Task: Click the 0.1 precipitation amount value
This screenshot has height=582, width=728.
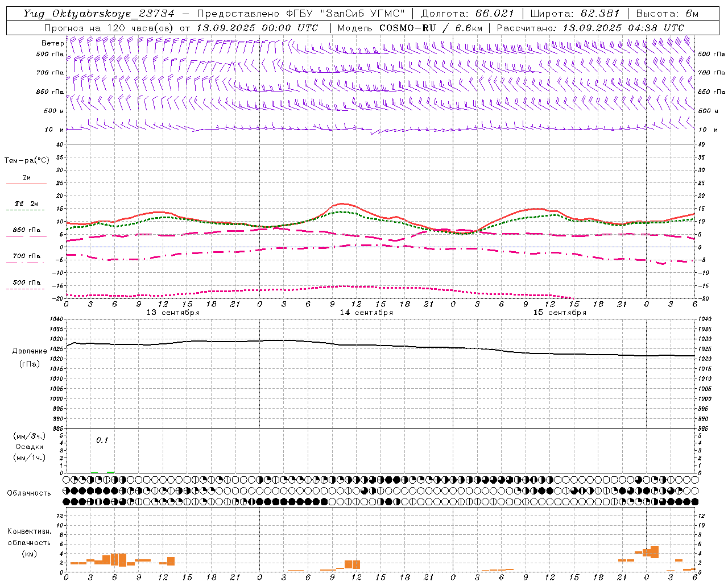Action: click(x=102, y=440)
